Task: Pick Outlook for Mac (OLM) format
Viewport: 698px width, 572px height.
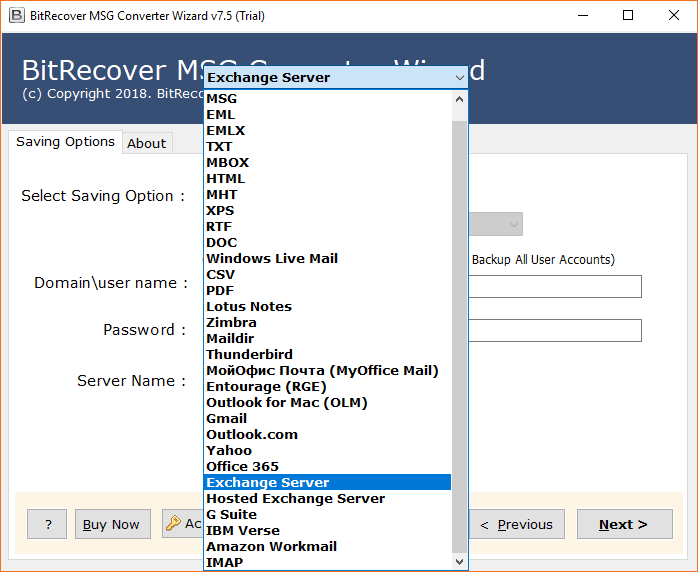Action: (x=327, y=403)
